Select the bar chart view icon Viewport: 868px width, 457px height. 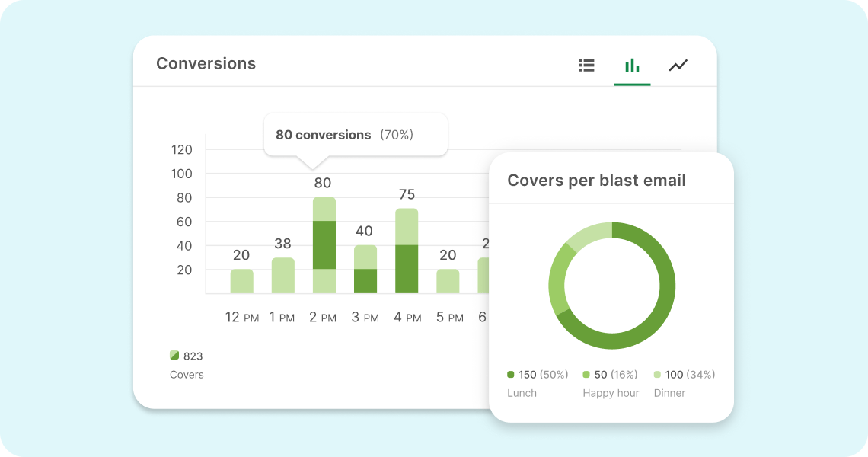coord(632,66)
